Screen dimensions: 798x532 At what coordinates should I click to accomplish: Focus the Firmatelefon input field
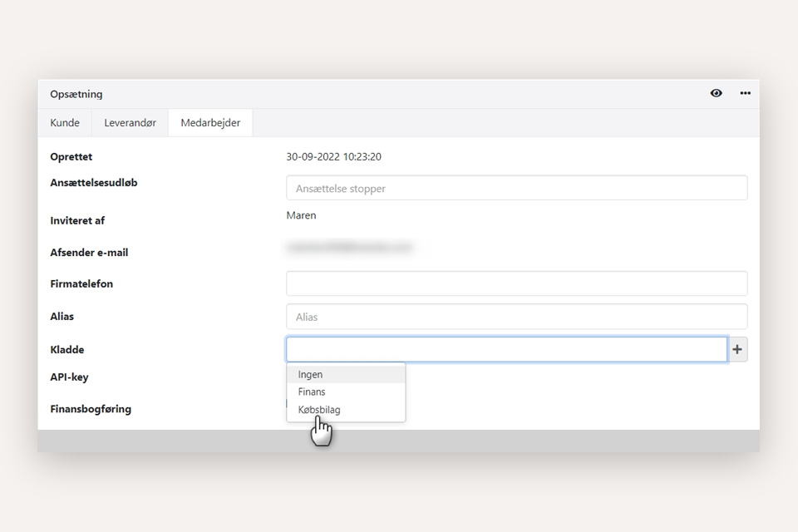515,283
